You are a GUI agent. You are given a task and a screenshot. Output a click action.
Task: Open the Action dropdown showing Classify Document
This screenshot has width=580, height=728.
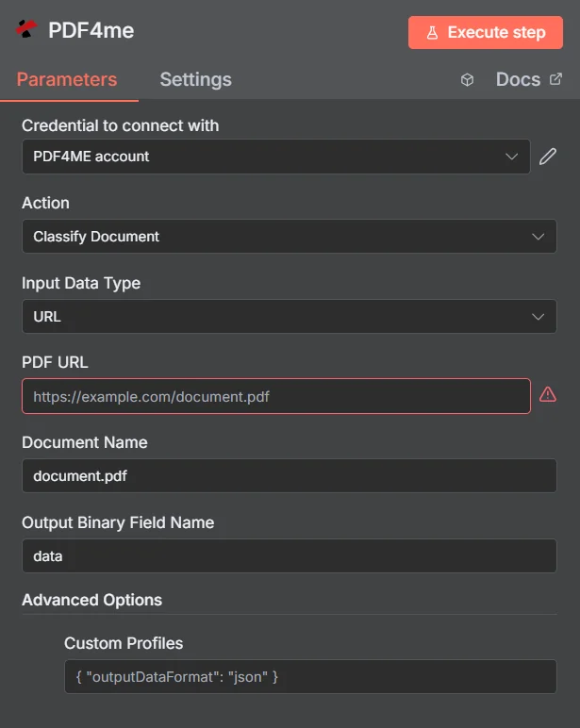[x=289, y=237]
